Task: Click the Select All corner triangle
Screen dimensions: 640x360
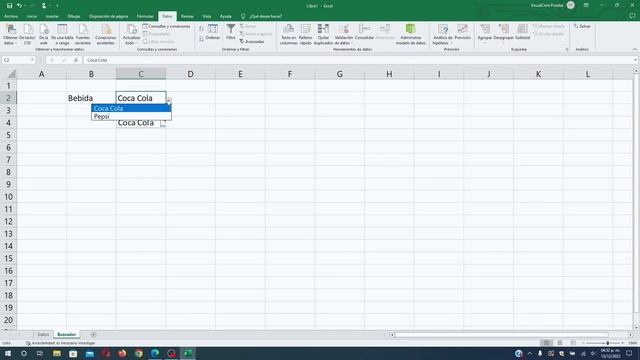Action: pos(10,74)
